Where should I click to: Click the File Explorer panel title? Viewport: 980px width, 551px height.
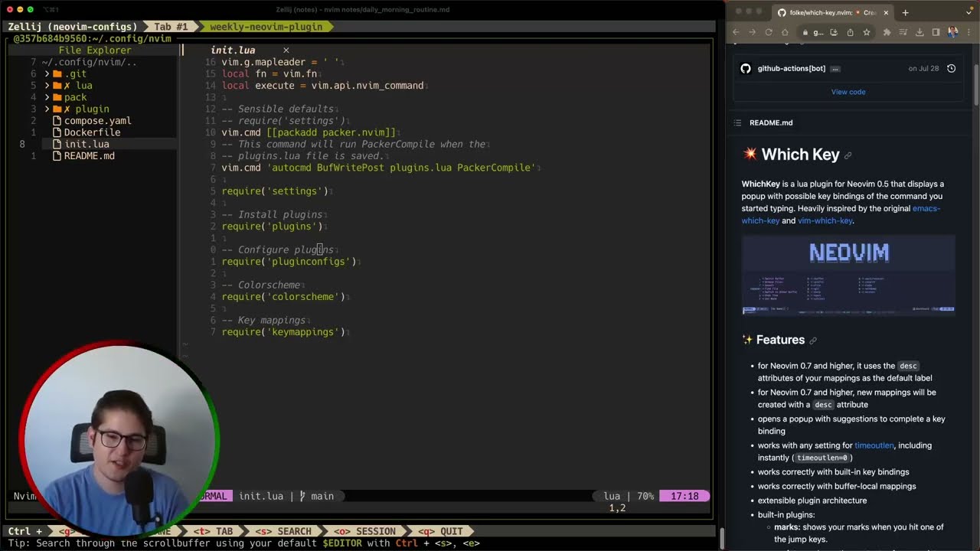click(95, 51)
